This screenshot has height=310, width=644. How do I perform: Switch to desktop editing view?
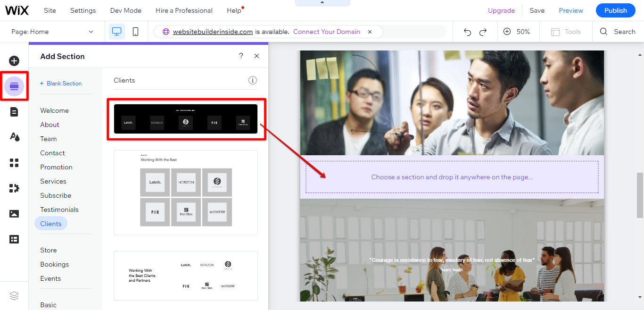coord(116,31)
